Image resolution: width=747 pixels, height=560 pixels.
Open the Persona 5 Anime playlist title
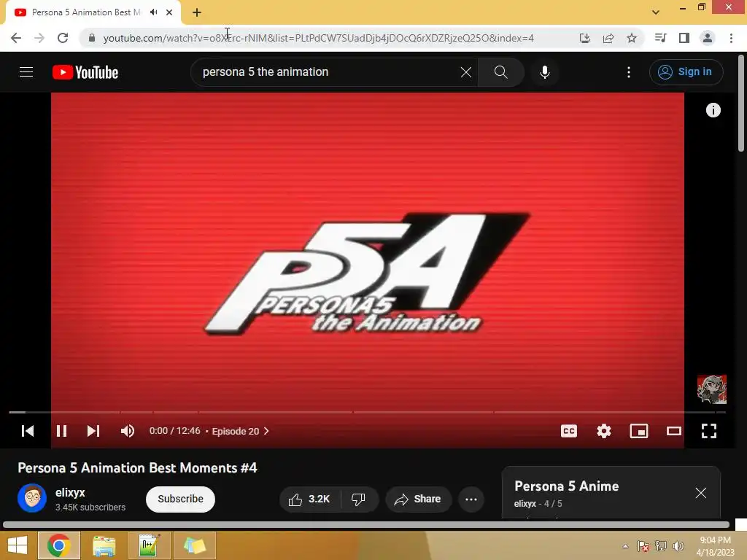[x=566, y=486]
